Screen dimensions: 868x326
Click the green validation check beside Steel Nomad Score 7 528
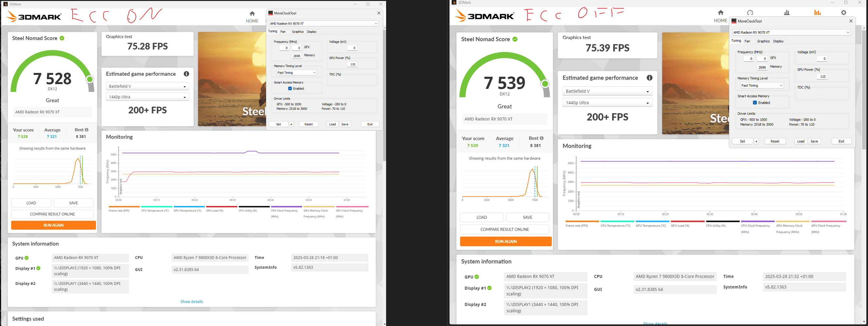pyautogui.click(x=62, y=38)
